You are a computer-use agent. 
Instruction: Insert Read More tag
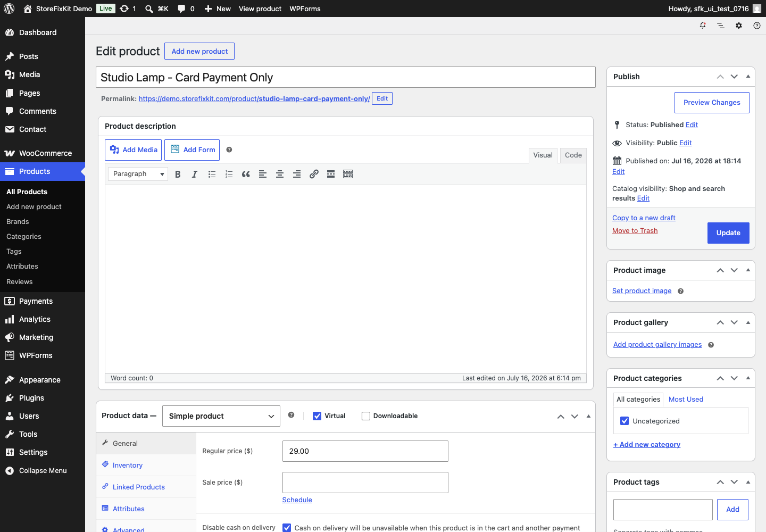click(331, 174)
